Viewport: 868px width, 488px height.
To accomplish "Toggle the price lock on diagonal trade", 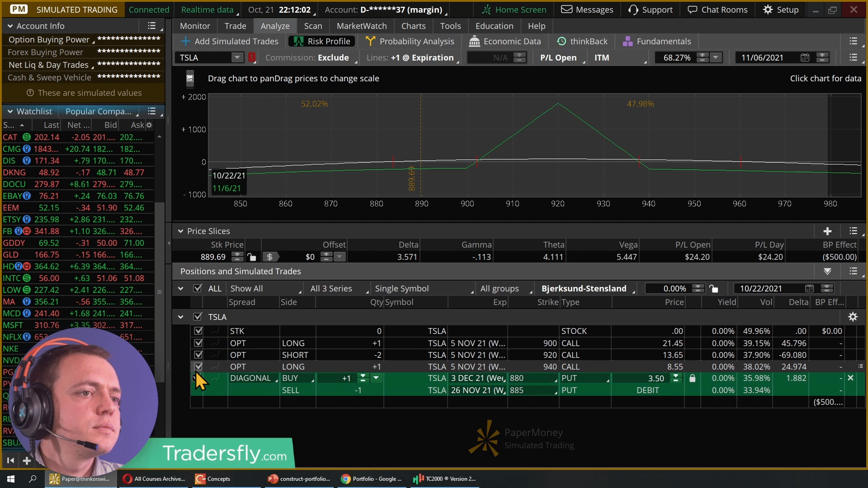I will (692, 378).
